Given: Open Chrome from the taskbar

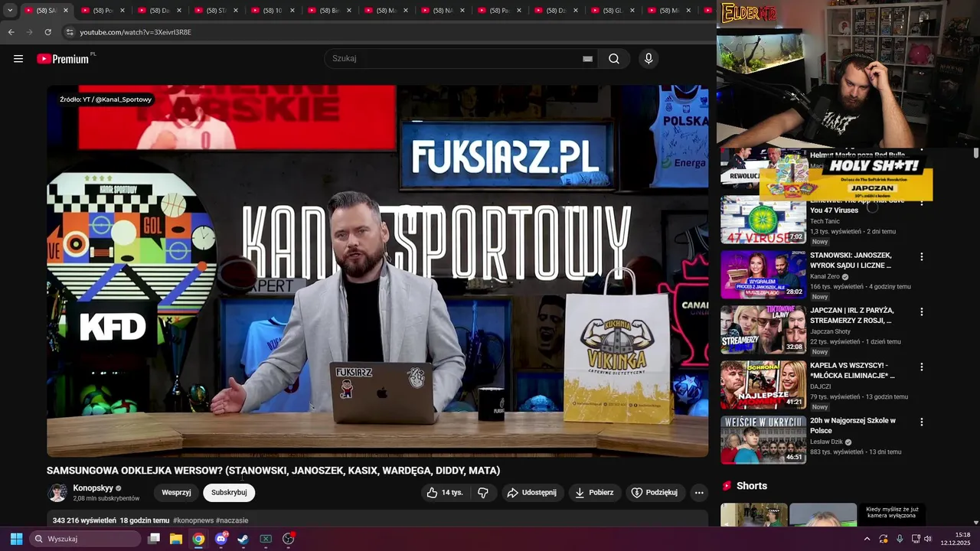Looking at the screenshot, I should [x=198, y=539].
